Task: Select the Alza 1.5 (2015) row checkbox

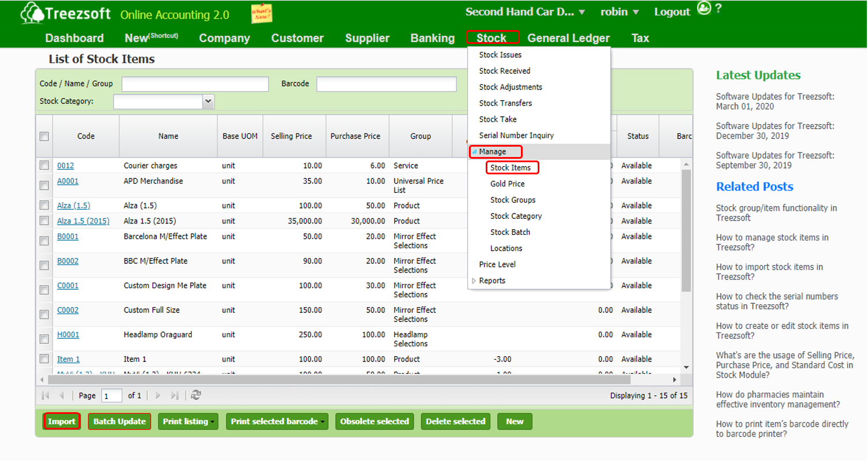Action: pyautogui.click(x=44, y=221)
